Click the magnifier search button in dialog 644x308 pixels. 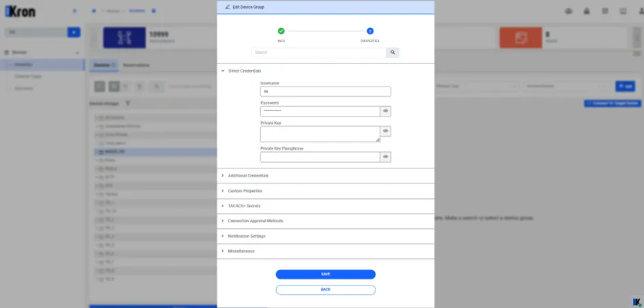pyautogui.click(x=393, y=52)
